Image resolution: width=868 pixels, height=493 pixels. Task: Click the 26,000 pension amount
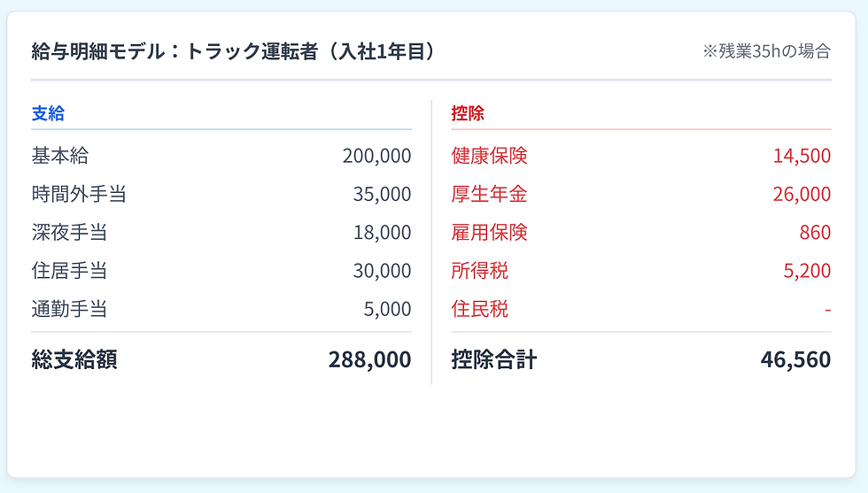[x=802, y=194]
